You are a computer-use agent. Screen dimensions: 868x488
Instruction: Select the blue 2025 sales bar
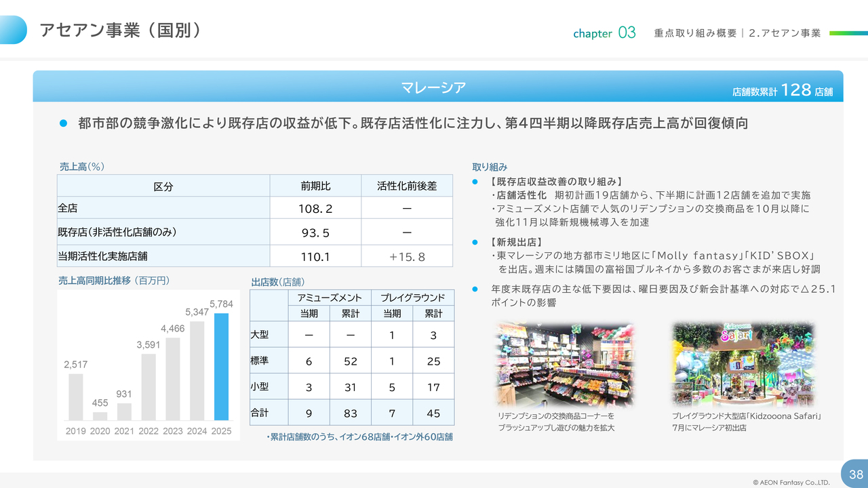click(x=222, y=366)
